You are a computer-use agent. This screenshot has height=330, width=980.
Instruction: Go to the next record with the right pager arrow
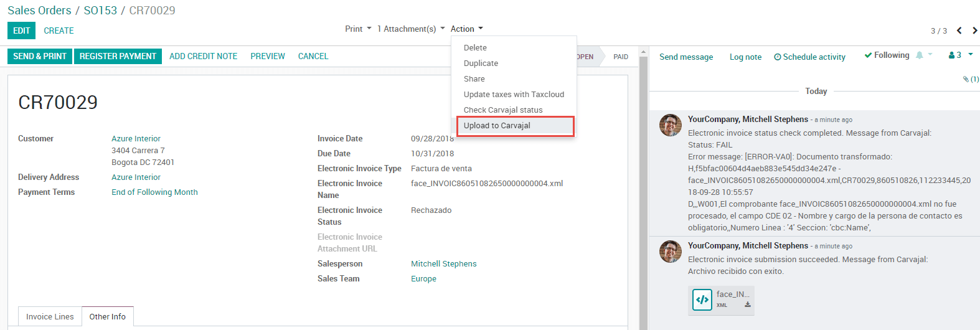pyautogui.click(x=974, y=31)
